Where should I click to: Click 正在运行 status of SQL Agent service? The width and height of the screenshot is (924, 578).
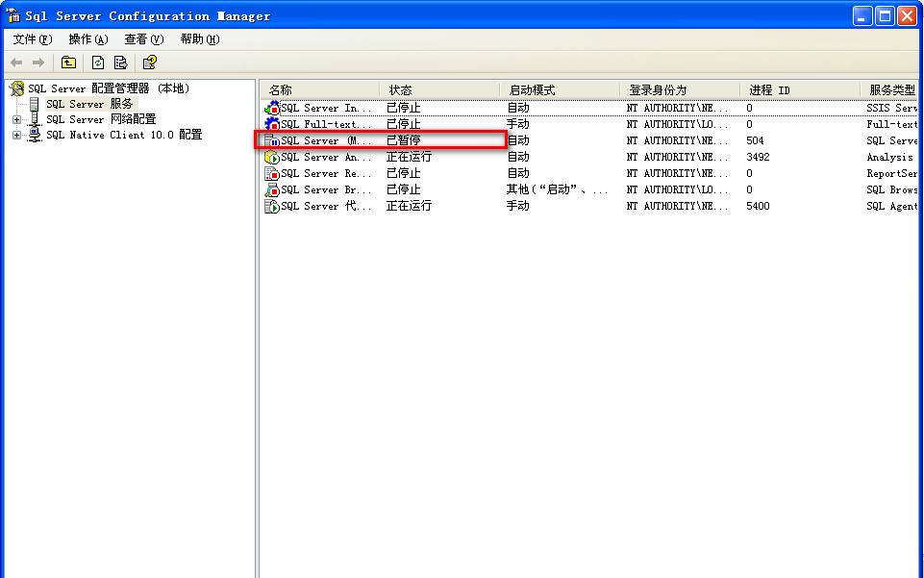(409, 206)
